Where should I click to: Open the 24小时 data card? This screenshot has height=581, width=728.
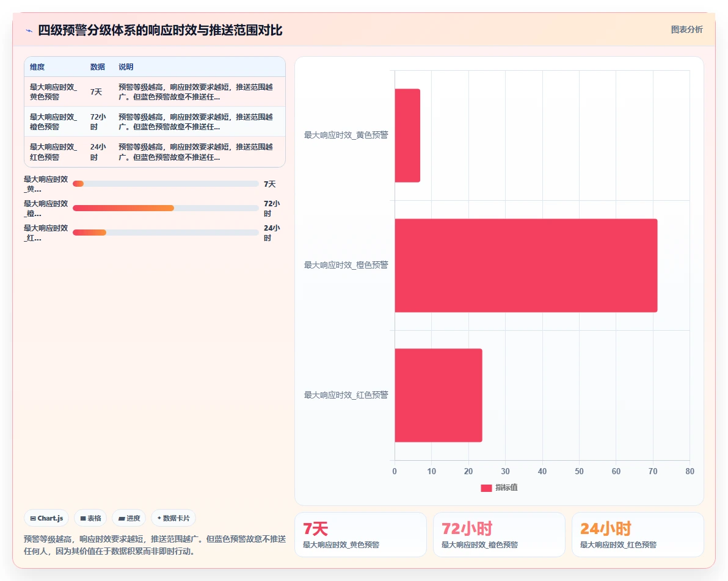click(x=638, y=535)
